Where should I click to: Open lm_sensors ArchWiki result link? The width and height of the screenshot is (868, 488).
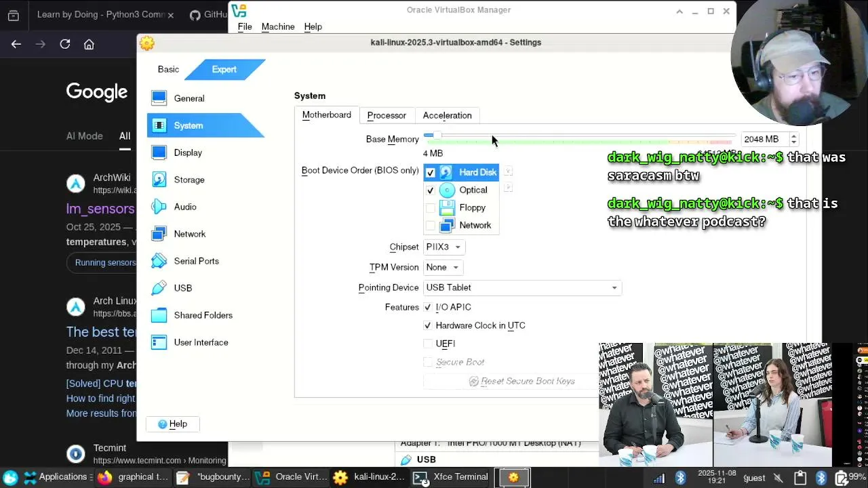(x=100, y=209)
